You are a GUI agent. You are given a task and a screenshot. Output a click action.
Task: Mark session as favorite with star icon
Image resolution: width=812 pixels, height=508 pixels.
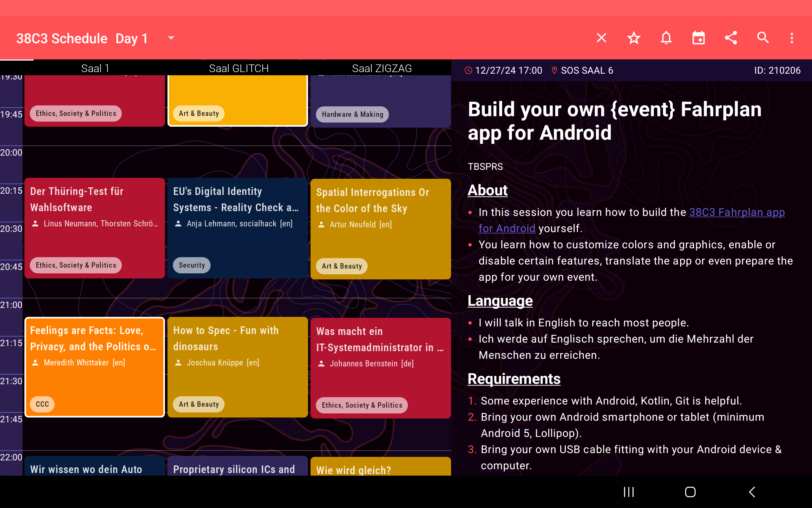click(633, 38)
